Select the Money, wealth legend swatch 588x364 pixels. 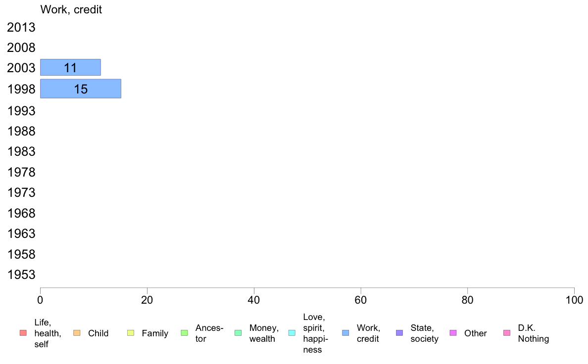(238, 333)
